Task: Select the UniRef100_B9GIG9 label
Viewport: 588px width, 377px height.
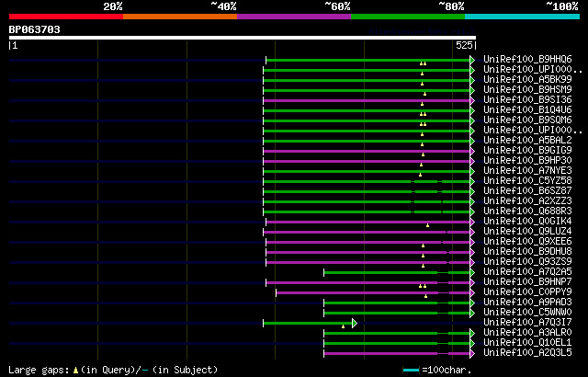Action: [527, 151]
